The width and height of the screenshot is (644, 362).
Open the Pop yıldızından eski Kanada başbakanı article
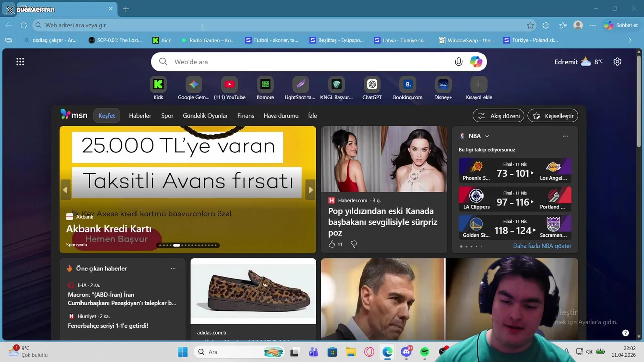tap(382, 222)
